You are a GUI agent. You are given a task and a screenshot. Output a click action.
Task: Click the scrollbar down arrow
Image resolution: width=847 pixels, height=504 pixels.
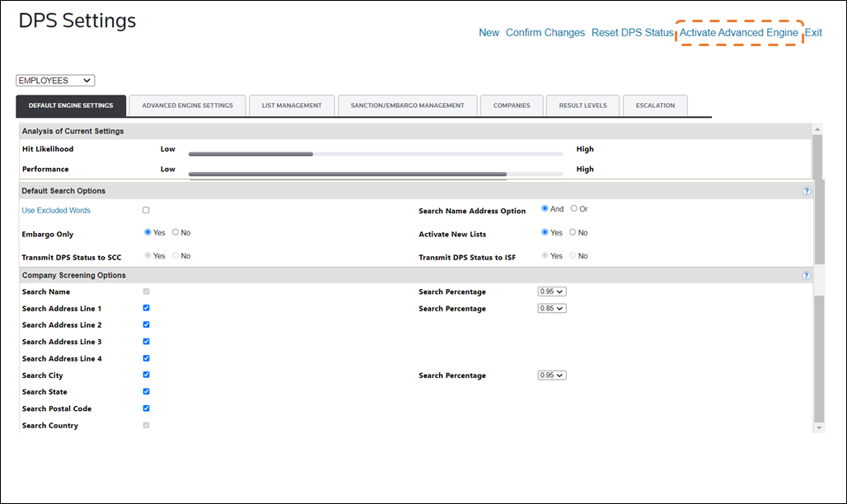(818, 428)
